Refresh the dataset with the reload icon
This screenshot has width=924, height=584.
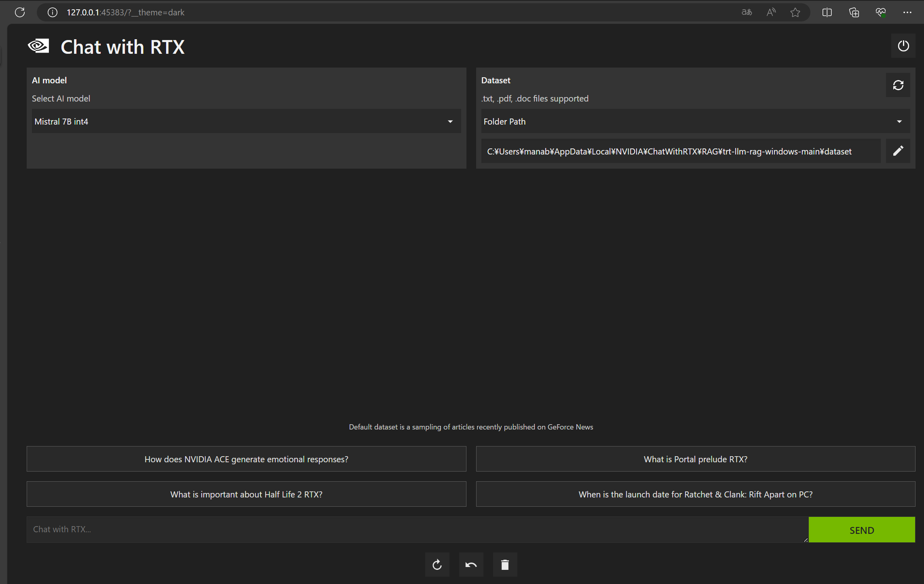[898, 85]
